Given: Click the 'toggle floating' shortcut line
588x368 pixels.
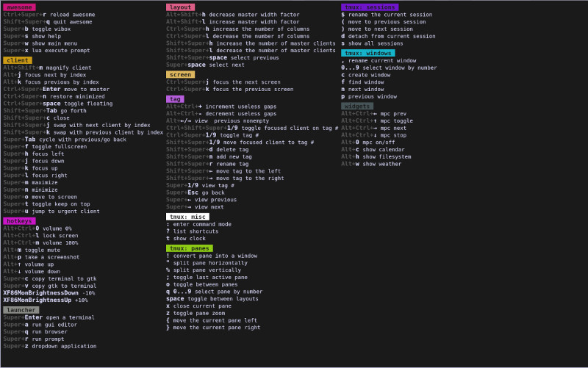Looking at the screenshot, I should click(58, 104).
